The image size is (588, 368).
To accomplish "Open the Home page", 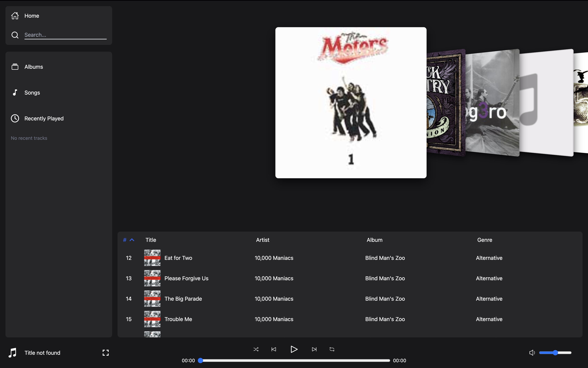I will (32, 16).
